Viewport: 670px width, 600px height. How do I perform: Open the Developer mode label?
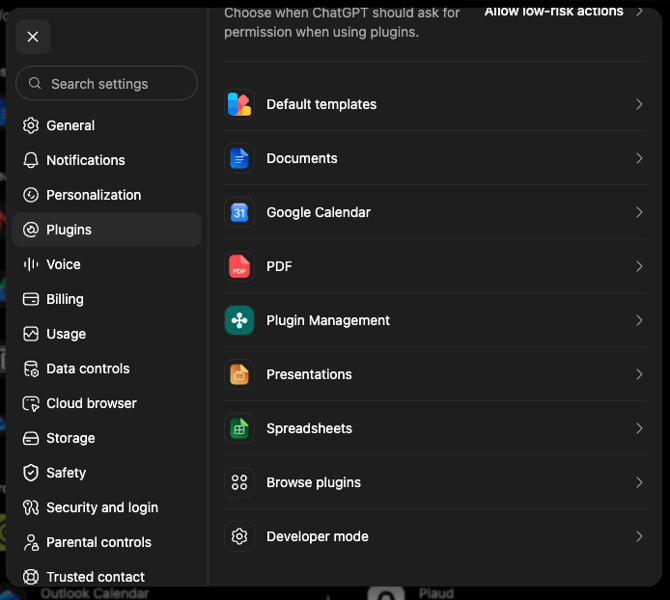point(317,536)
